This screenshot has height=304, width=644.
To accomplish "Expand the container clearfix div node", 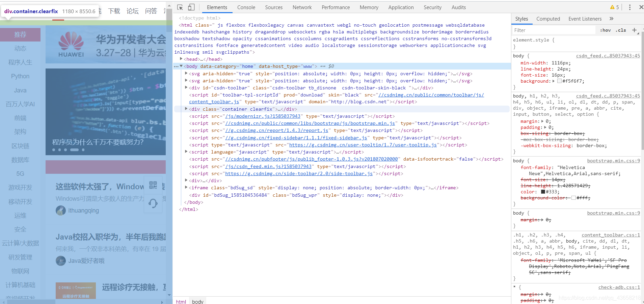I will click(x=186, y=109).
